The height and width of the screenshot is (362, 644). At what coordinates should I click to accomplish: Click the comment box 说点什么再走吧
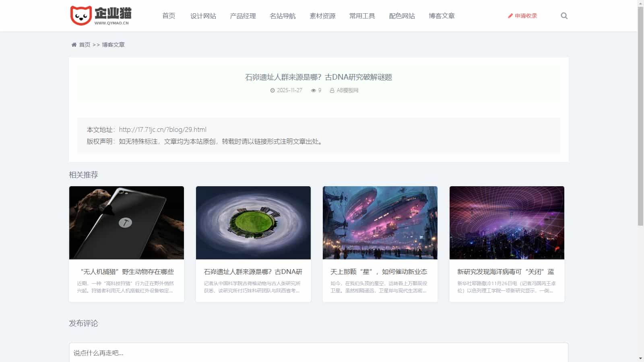[318, 353]
